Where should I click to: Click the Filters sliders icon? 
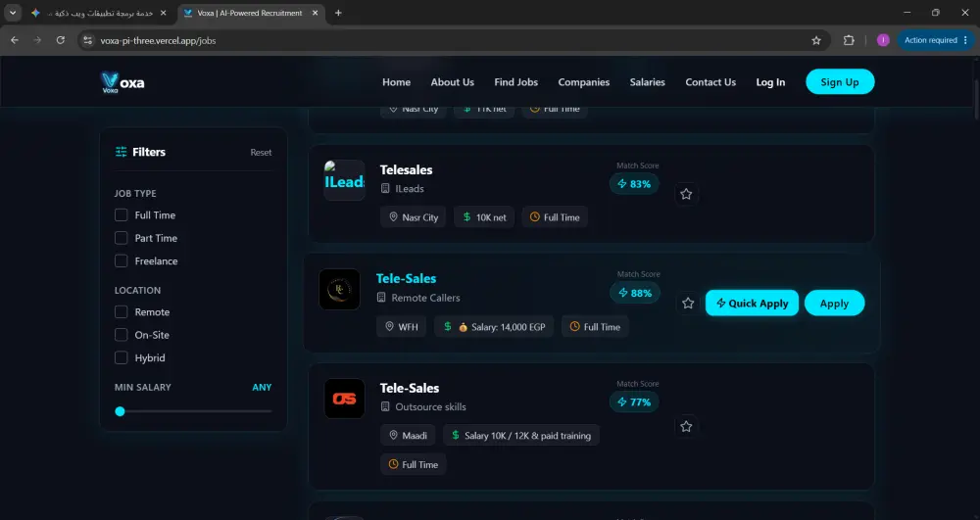click(x=122, y=152)
